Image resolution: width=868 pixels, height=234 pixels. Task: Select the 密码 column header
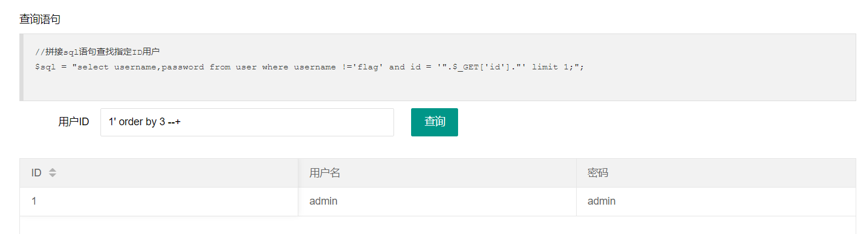(x=716, y=173)
